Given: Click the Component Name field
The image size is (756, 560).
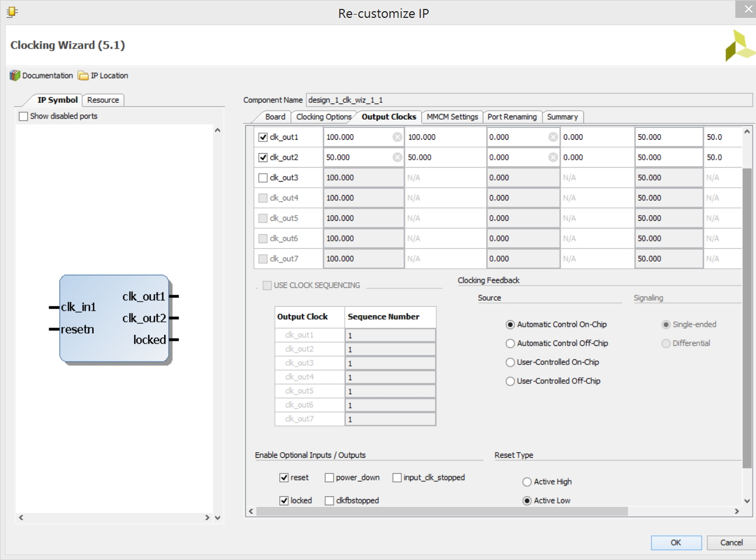Looking at the screenshot, I should pos(529,100).
